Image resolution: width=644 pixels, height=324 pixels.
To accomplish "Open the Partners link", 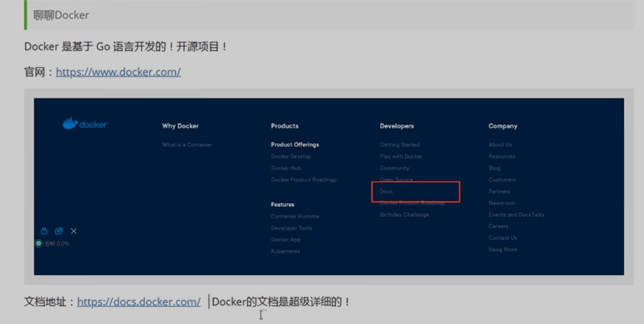I will pyautogui.click(x=499, y=191).
